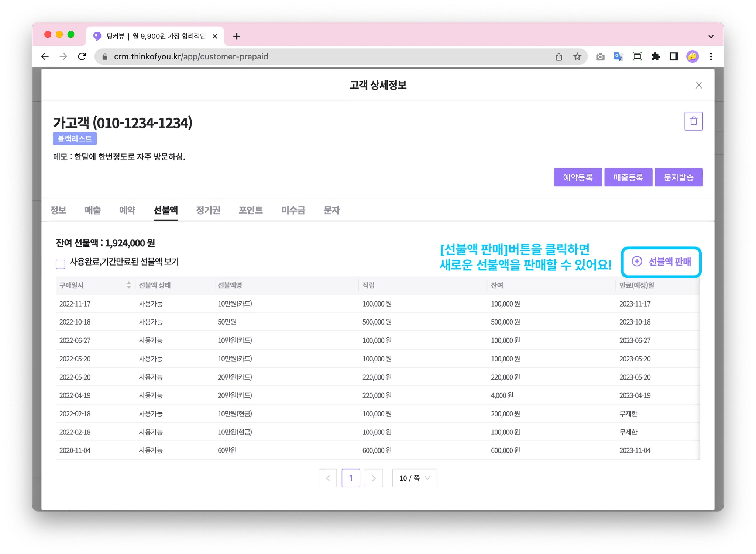Go to next page arrow
The height and width of the screenshot is (554, 756).
click(x=374, y=478)
